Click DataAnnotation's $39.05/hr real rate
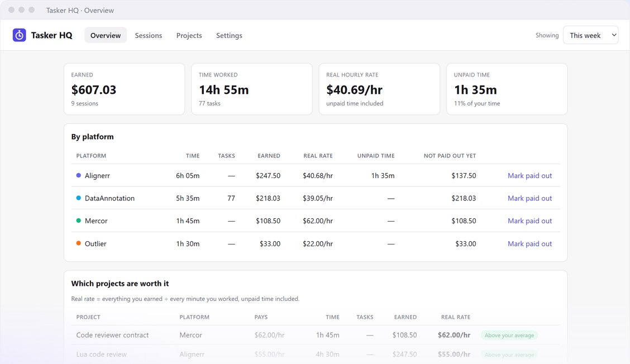The image size is (630, 364). coord(318,198)
